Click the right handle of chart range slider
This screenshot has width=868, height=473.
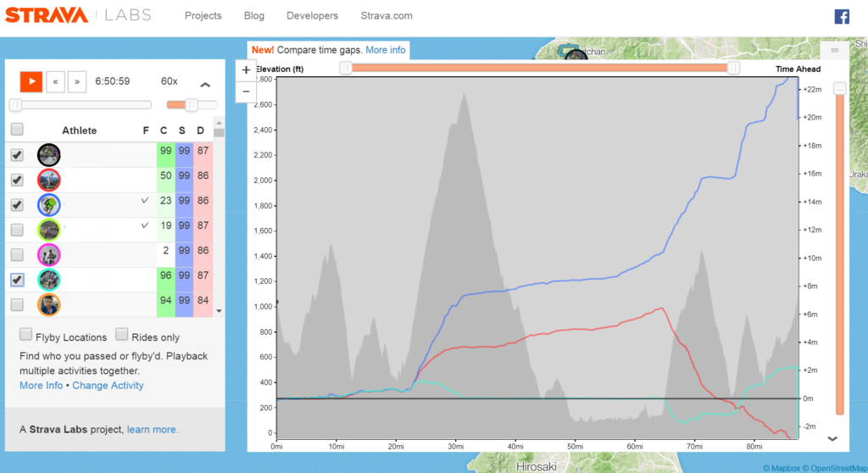(x=733, y=68)
